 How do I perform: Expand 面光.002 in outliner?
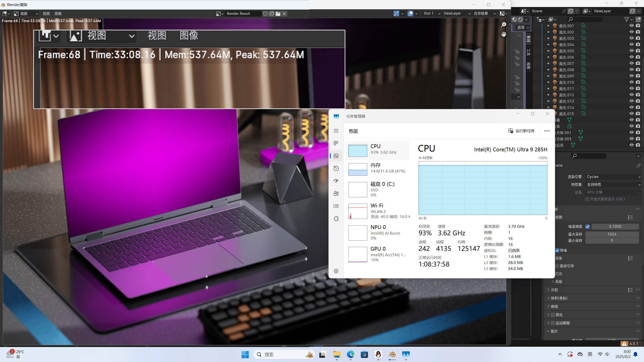tap(548, 32)
